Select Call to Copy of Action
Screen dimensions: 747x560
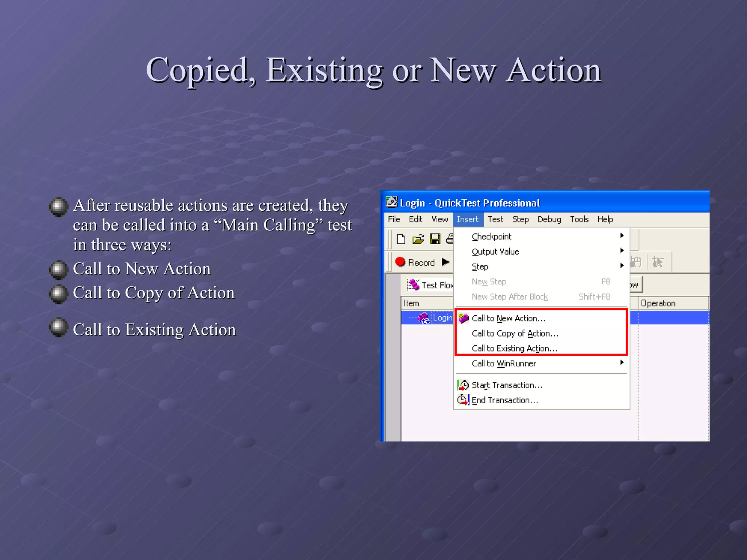(542, 333)
